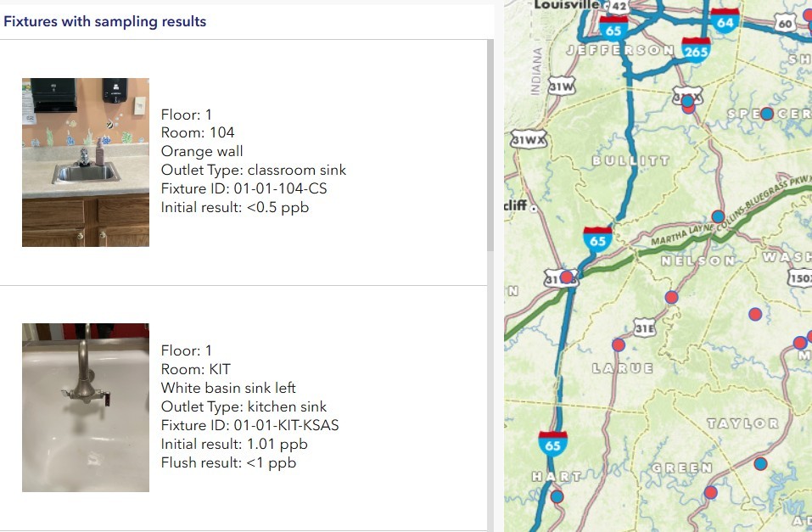Click the Fixtures with sampling results heading
This screenshot has width=812, height=532.
pyautogui.click(x=105, y=21)
